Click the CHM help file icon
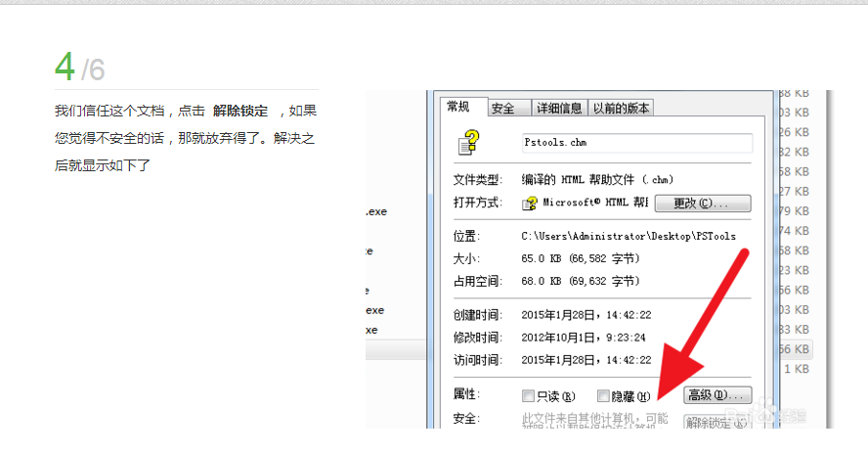Image resolution: width=868 pixels, height=455 pixels. (x=469, y=143)
